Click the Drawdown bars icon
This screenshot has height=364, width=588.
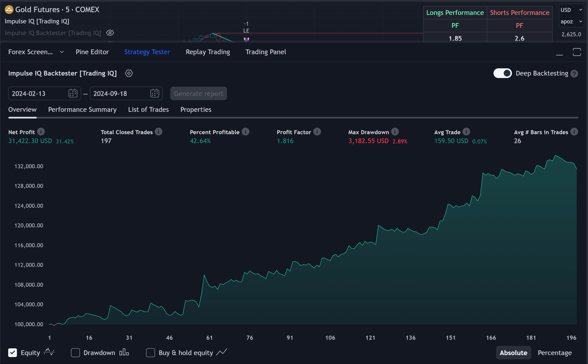click(x=124, y=352)
